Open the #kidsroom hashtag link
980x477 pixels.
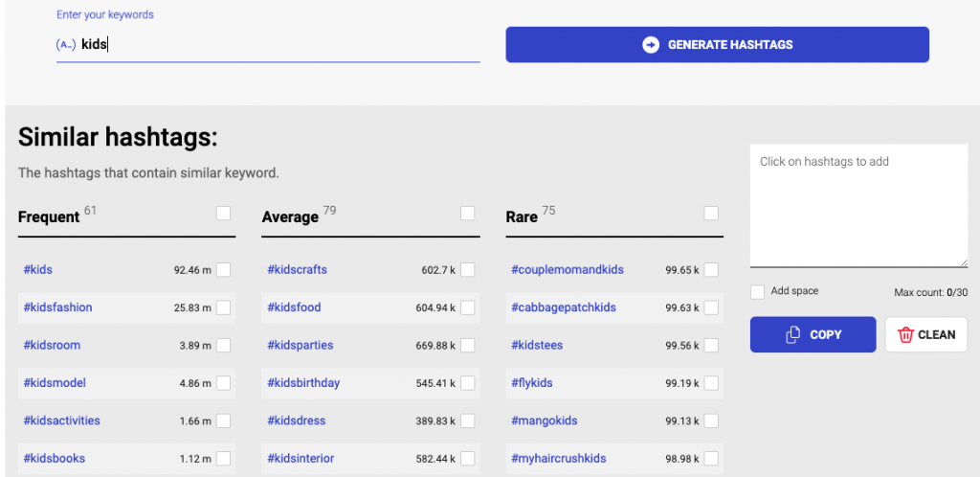coord(52,345)
